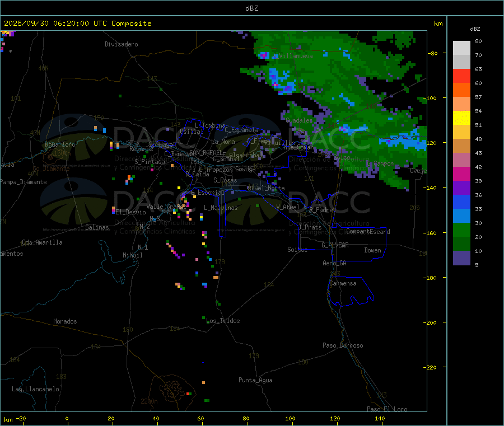Click the 'SAN_RAFAEL' map label
Image resolution: width=504 pixels, height=426 pixels.
206,153
